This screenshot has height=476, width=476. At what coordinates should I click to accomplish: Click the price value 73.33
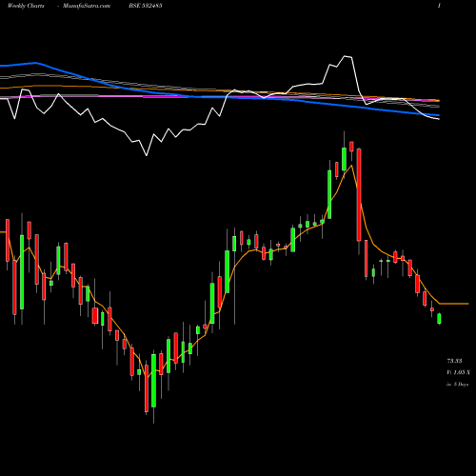point(454,361)
